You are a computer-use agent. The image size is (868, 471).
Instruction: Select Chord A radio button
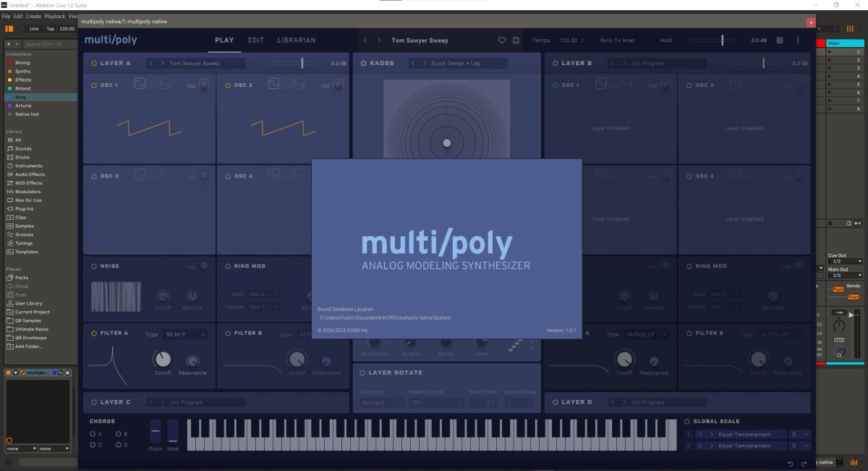(x=93, y=434)
